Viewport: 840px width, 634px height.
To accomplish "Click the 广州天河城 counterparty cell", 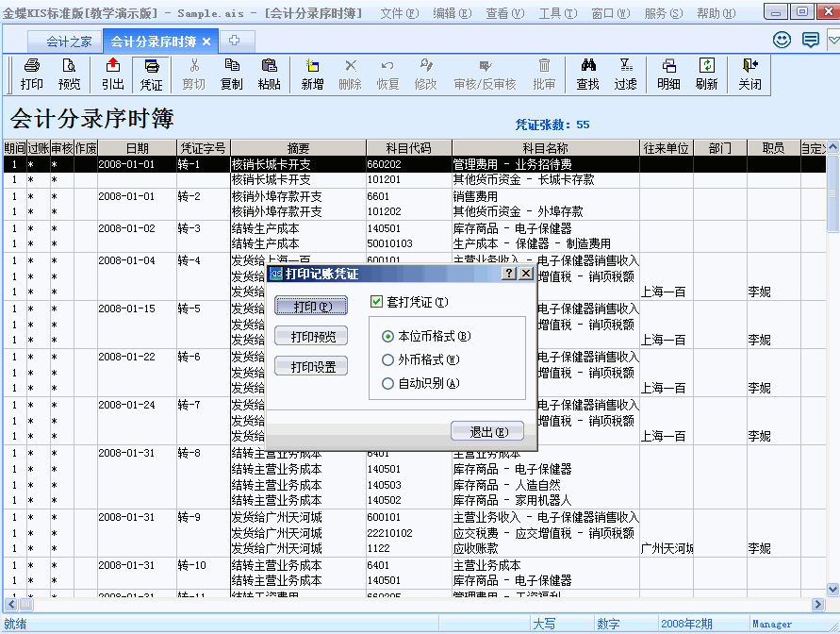I will click(x=666, y=548).
